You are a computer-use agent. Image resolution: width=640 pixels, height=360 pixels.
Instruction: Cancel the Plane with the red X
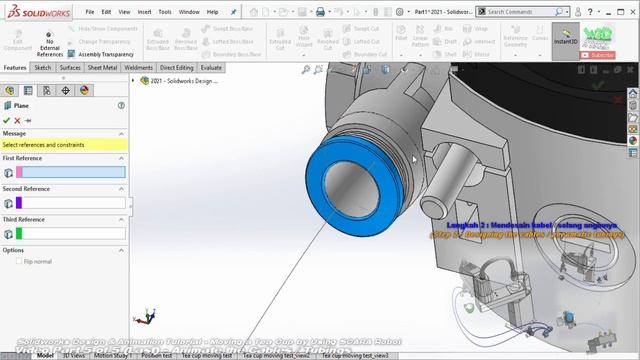tap(17, 120)
